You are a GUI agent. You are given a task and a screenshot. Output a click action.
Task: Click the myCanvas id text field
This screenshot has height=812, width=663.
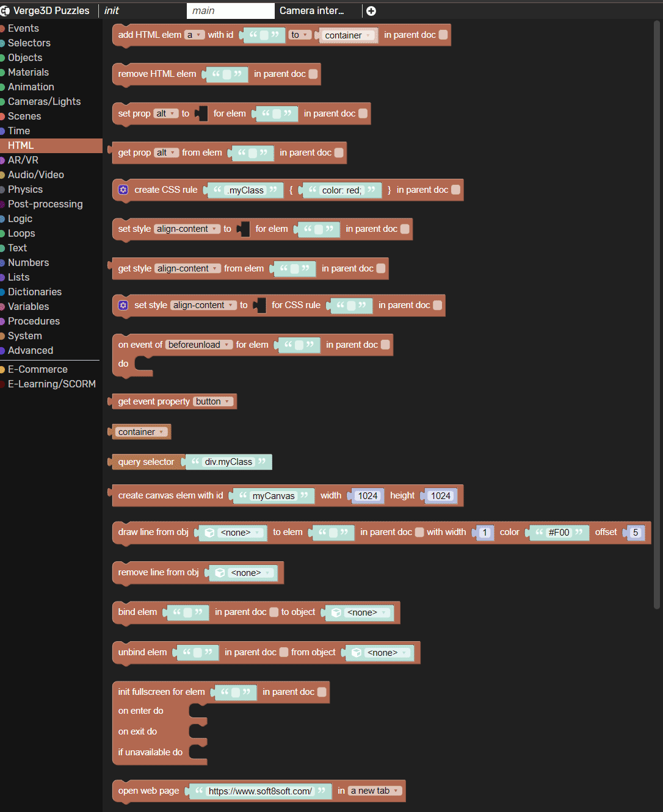pyautogui.click(x=274, y=496)
